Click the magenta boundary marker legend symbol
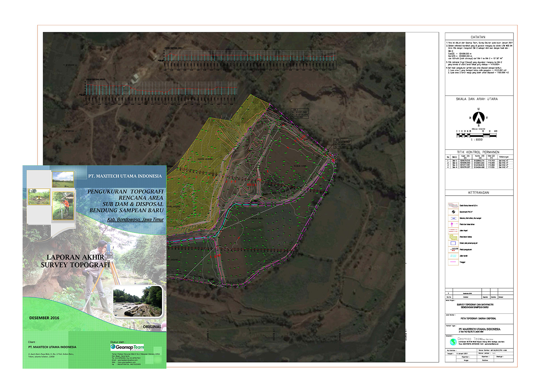The height and width of the screenshot is (392, 555). coord(453,224)
